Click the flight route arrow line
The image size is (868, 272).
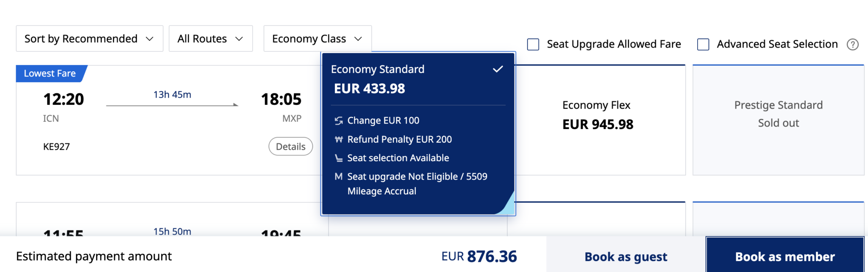coord(172,105)
